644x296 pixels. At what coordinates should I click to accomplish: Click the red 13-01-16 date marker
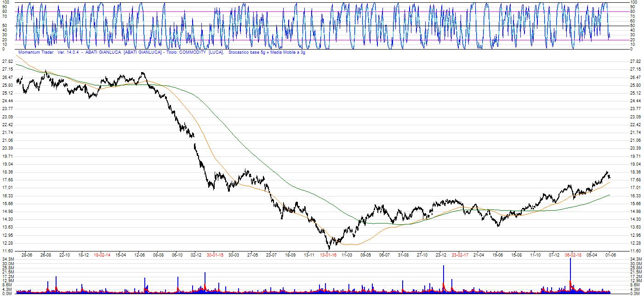pyautogui.click(x=328, y=254)
